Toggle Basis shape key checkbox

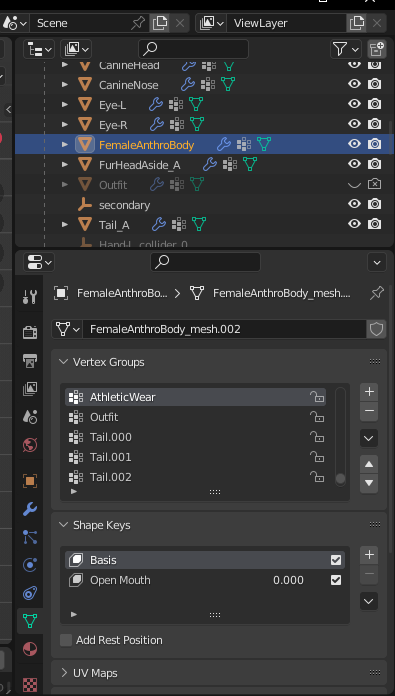tap(336, 560)
